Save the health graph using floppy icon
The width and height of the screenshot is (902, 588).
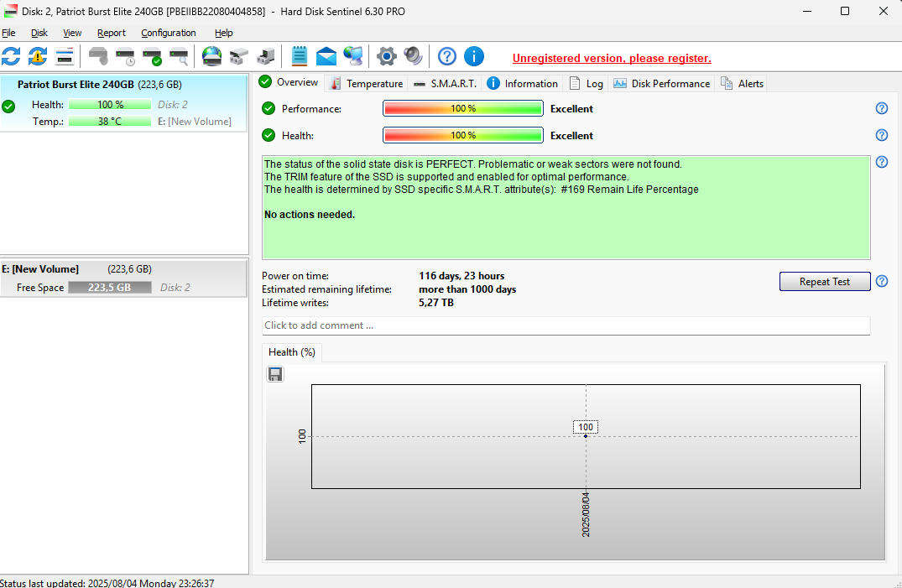(275, 374)
